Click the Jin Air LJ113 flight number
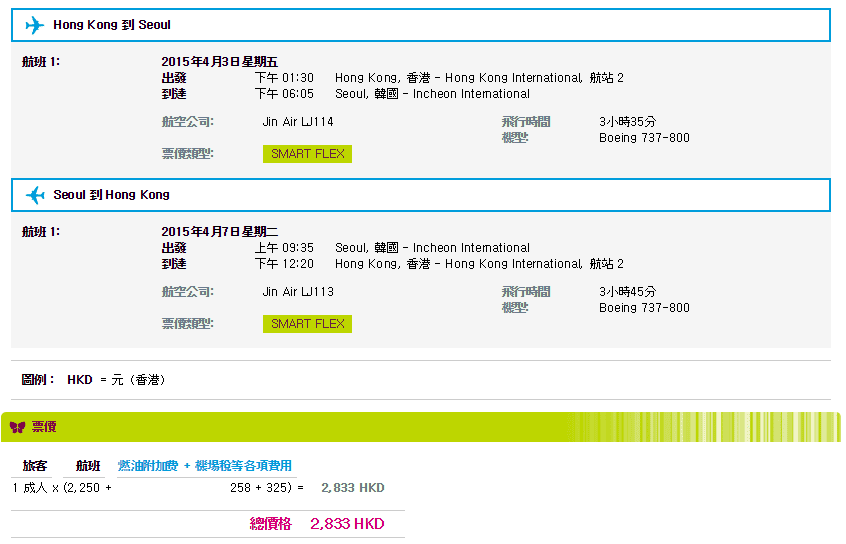 click(298, 292)
